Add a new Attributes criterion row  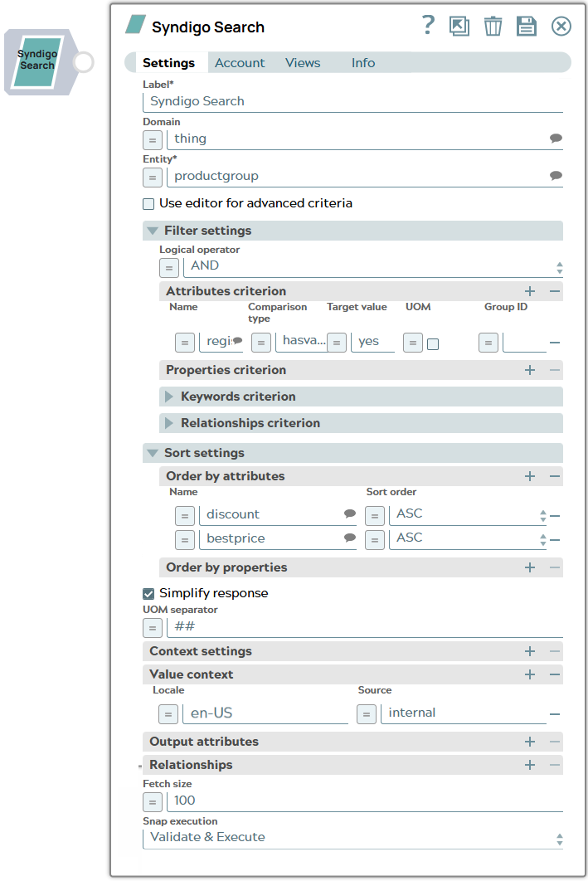tap(530, 291)
